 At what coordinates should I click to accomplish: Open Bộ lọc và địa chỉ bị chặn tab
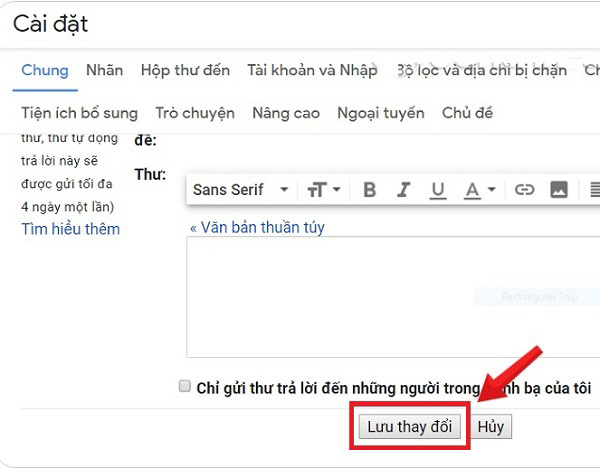tap(482, 70)
